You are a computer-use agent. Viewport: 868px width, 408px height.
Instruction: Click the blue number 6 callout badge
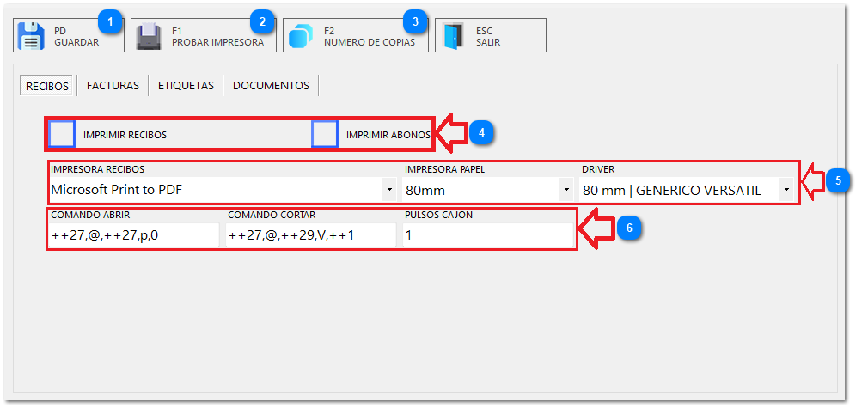coord(630,228)
